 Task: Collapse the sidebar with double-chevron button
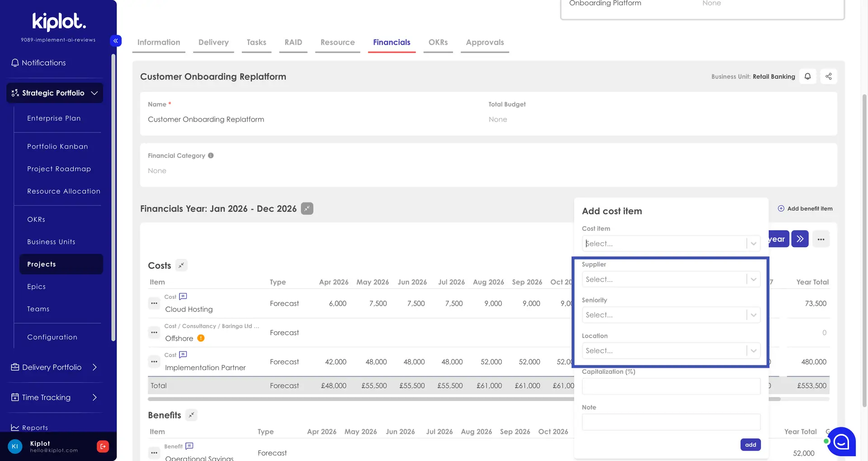click(116, 41)
